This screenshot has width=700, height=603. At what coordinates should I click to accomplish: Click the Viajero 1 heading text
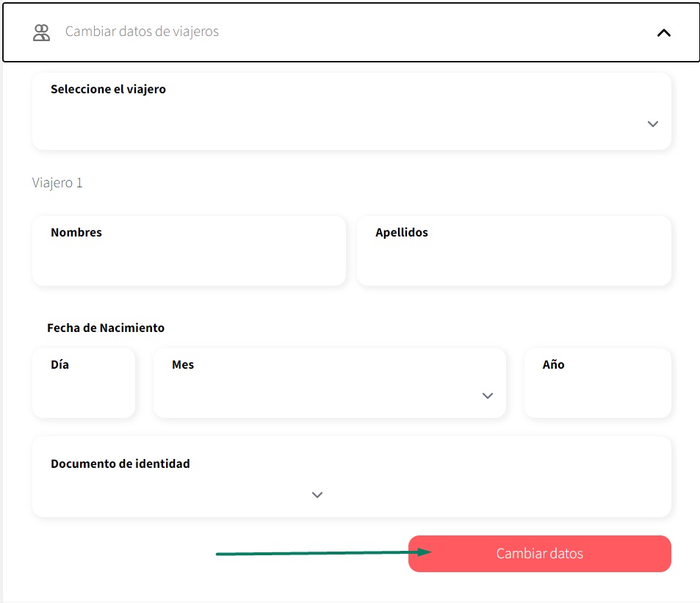click(x=57, y=183)
